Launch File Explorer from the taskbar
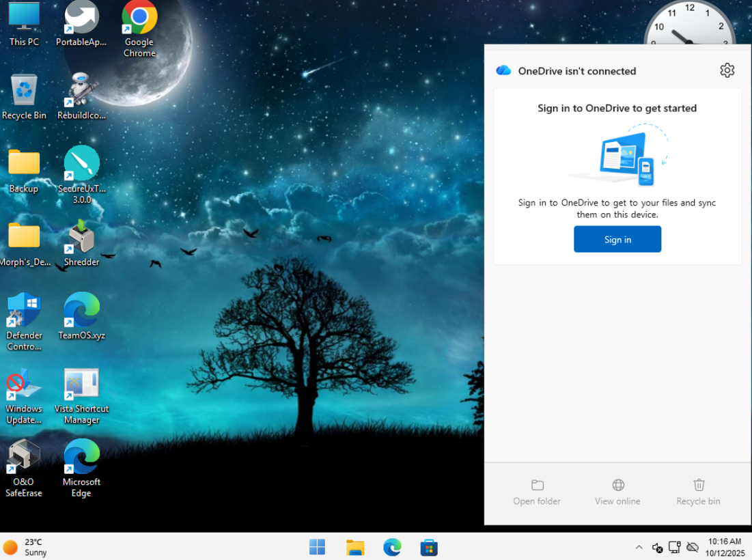Viewport: 752px width, 560px height. click(354, 547)
